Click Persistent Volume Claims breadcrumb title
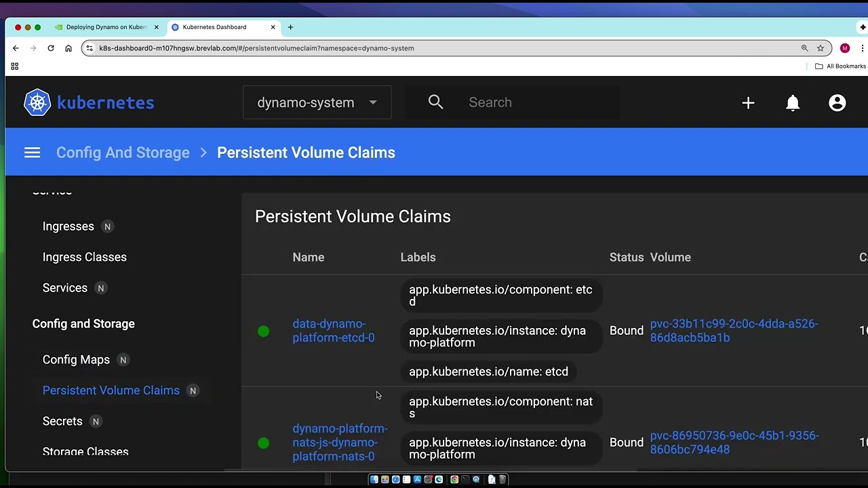The height and width of the screenshot is (488, 868). pyautogui.click(x=306, y=152)
